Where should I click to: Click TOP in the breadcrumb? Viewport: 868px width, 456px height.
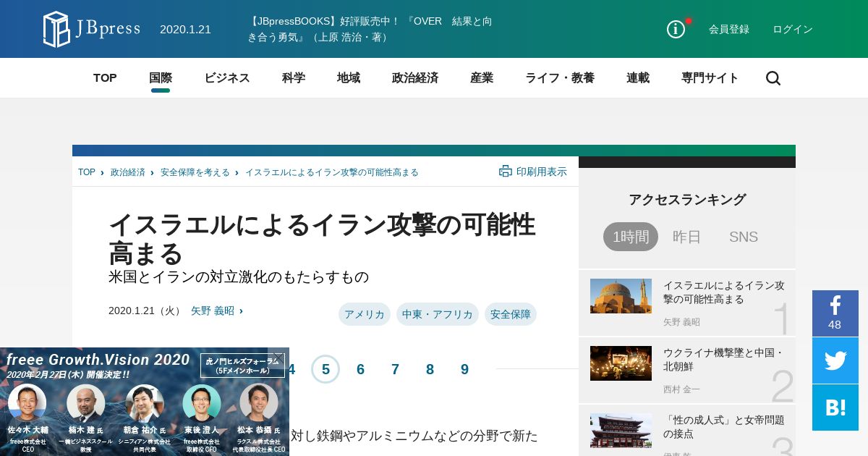(87, 172)
